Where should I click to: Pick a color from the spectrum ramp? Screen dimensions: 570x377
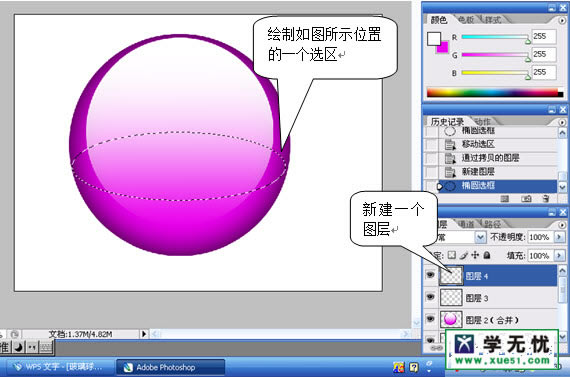click(494, 92)
